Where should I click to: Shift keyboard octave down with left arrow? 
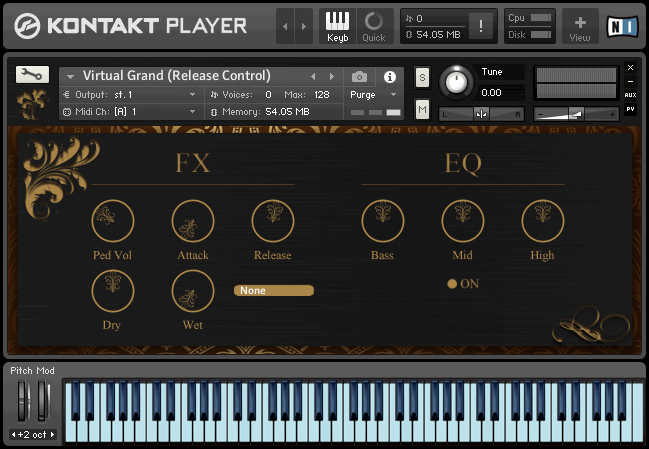click(14, 435)
